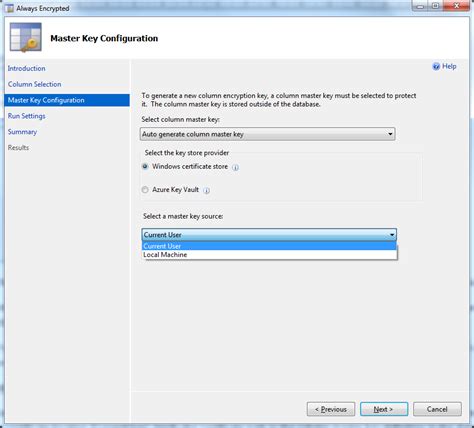474x428 pixels.
Task: Click 'Select a master key source' label
Action: [x=183, y=216]
